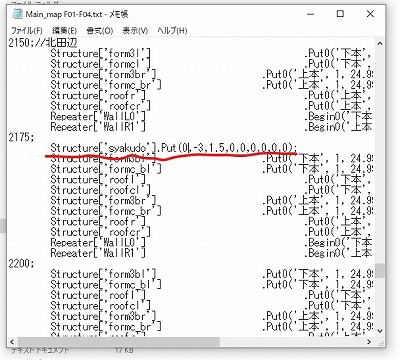Maximize the Notepad window
This screenshot has height=360, width=400.
[340, 14]
